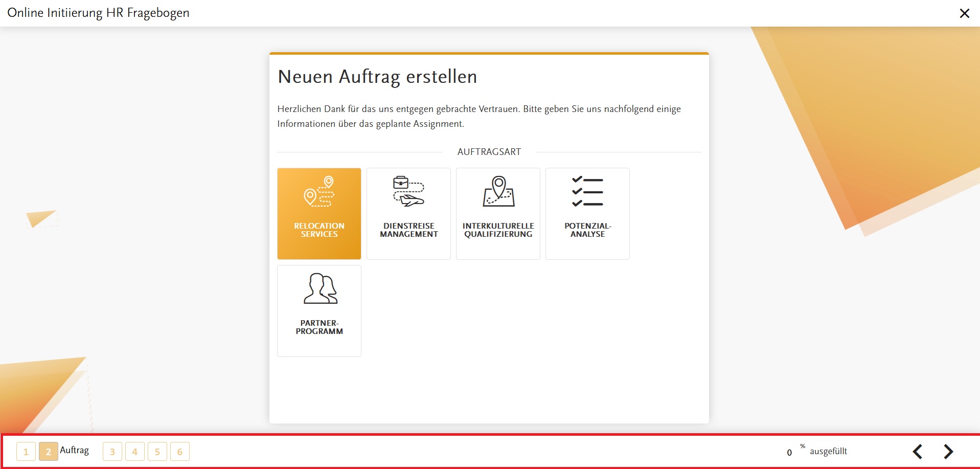
Task: Jump to step 5
Action: [x=157, y=452]
